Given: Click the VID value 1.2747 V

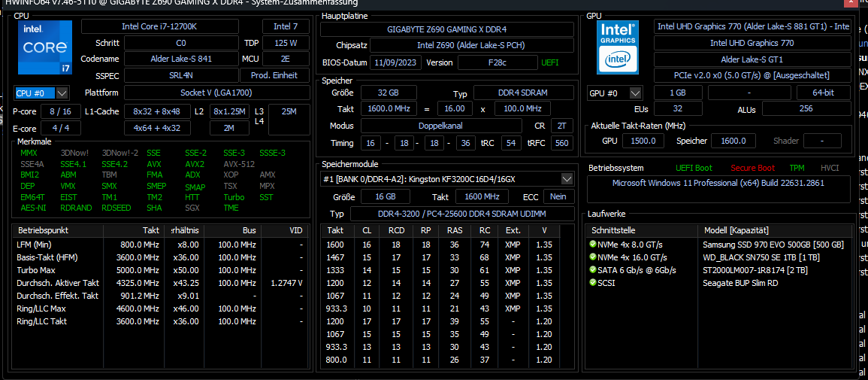Looking at the screenshot, I should pos(287,282).
